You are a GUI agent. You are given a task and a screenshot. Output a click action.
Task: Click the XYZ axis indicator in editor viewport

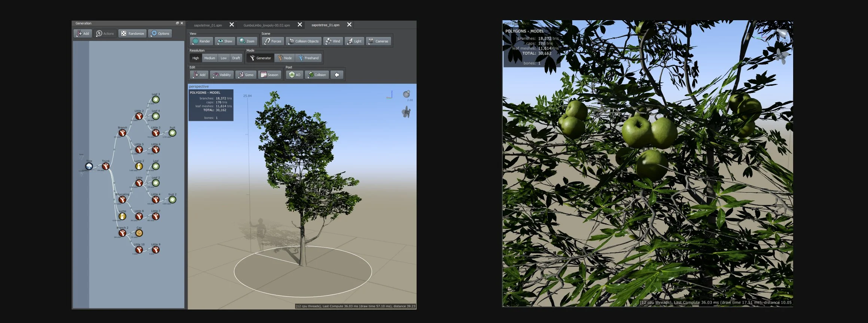click(x=390, y=95)
